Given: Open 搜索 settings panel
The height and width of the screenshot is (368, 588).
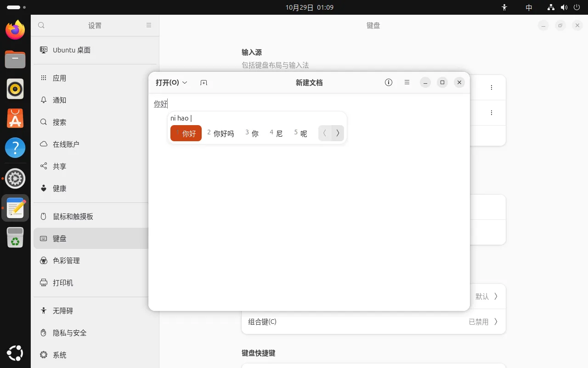Looking at the screenshot, I should (95, 122).
